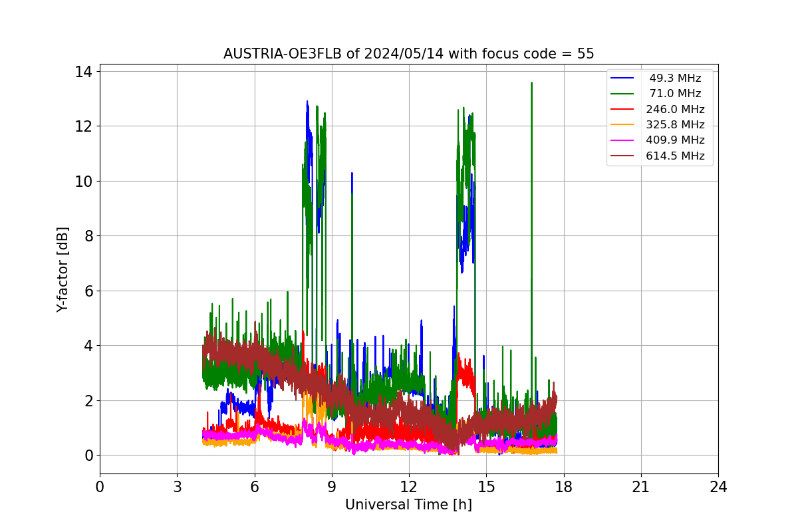Click x-axis tick label 18
The width and height of the screenshot is (798, 532).
[563, 487]
